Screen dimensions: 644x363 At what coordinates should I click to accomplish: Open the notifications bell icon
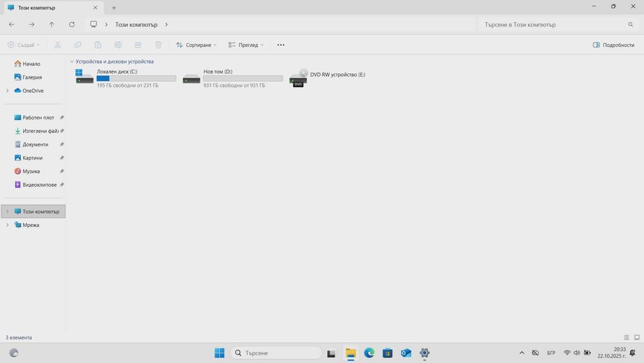click(x=632, y=353)
